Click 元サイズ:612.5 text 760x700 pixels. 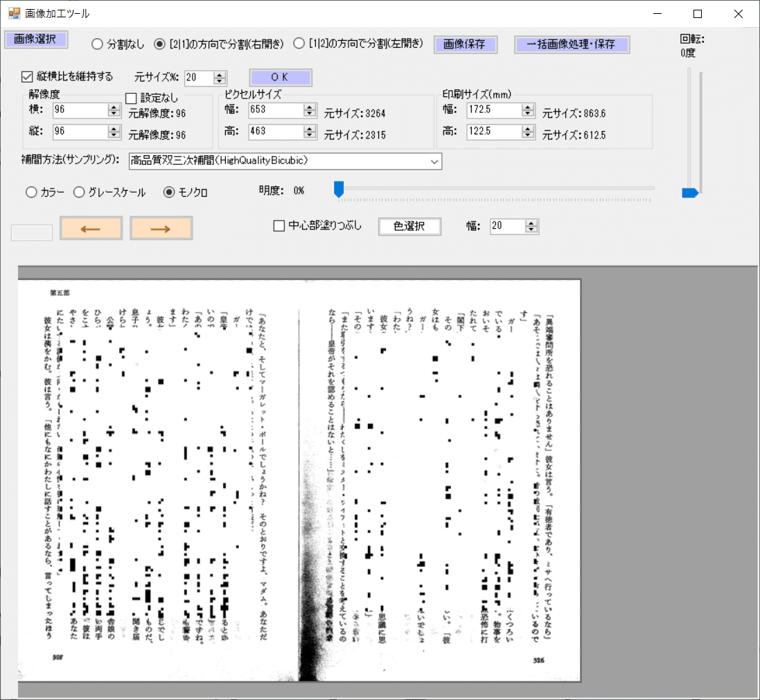click(x=574, y=135)
